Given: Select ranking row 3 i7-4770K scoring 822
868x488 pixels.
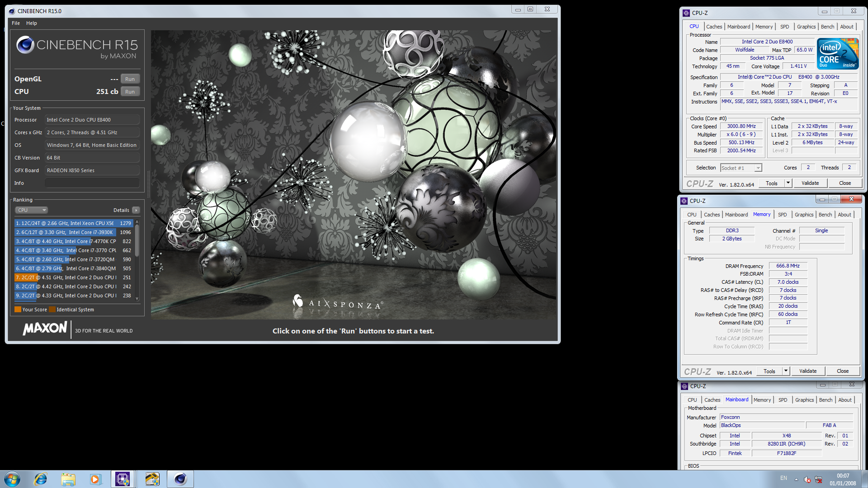Looking at the screenshot, I should coord(74,241).
